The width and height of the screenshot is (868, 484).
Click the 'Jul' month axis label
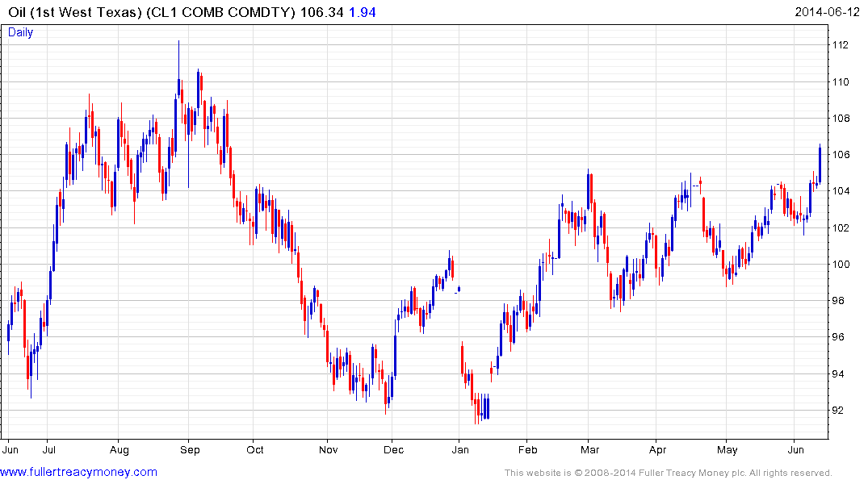(48, 449)
